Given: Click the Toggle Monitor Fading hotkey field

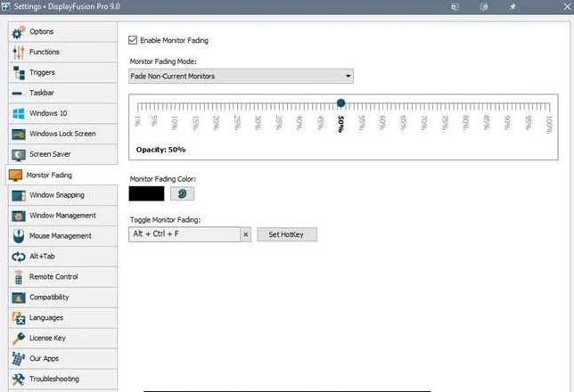Looking at the screenshot, I should coord(184,234).
